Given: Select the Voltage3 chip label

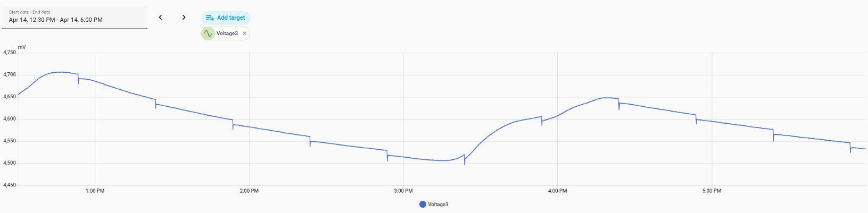Looking at the screenshot, I should (x=227, y=33).
